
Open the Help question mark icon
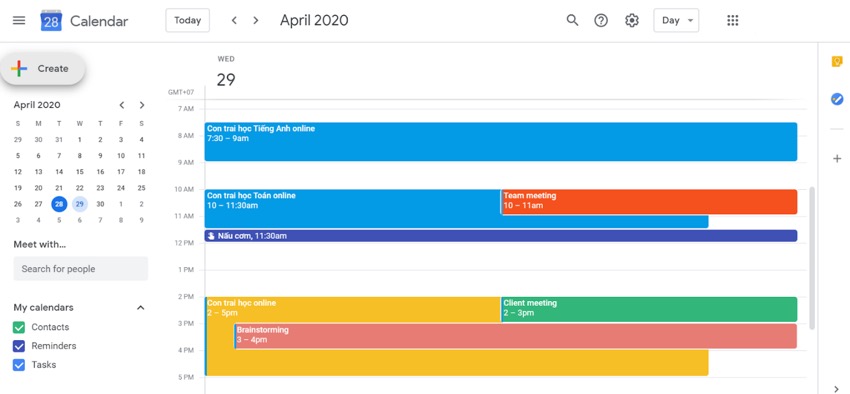(601, 21)
